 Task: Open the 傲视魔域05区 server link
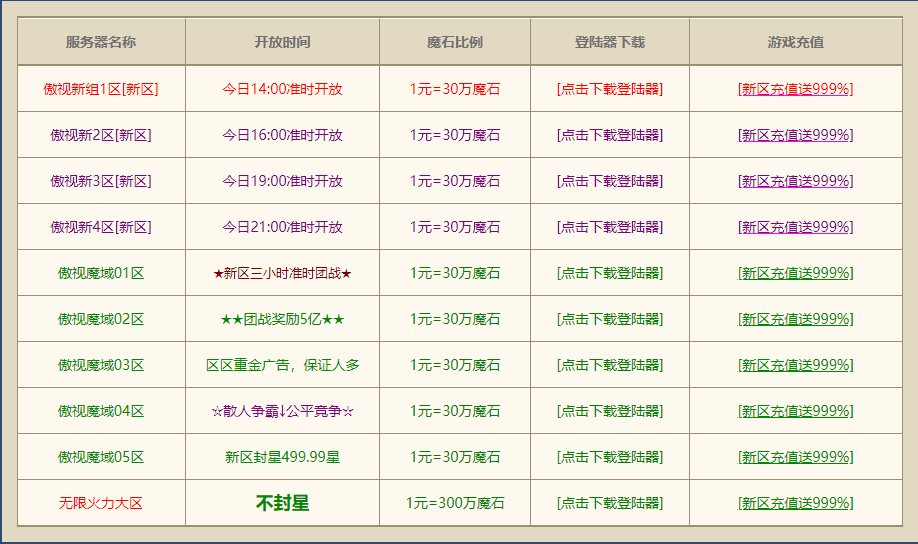coord(101,457)
